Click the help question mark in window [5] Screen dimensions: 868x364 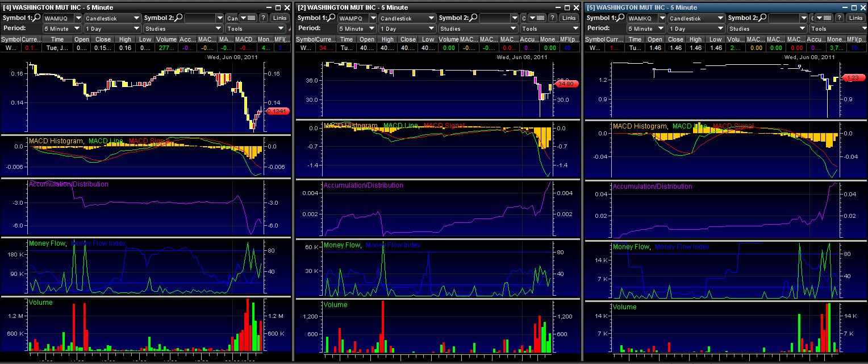click(840, 18)
